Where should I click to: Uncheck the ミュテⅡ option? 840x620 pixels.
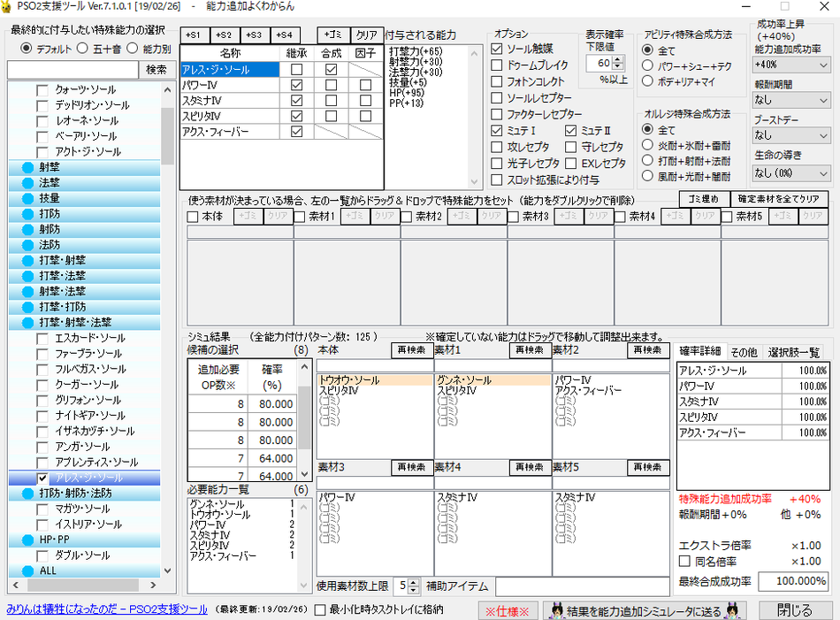(x=570, y=131)
